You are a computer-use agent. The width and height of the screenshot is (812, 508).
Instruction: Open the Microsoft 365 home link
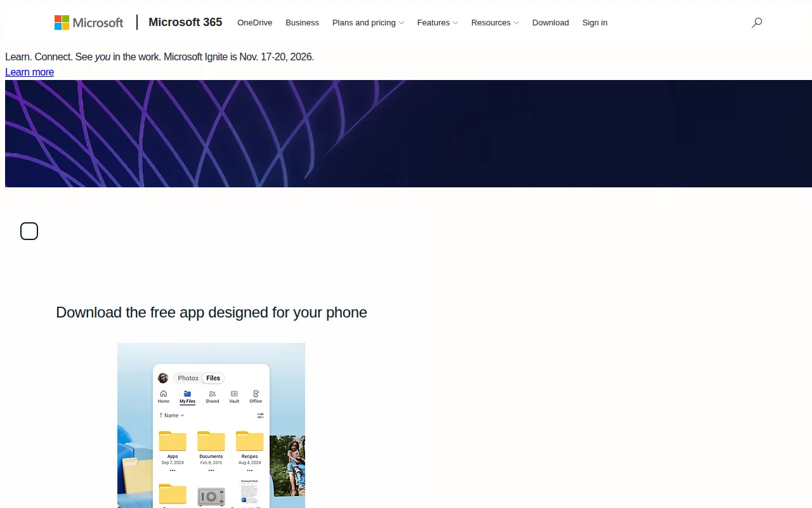click(x=185, y=22)
